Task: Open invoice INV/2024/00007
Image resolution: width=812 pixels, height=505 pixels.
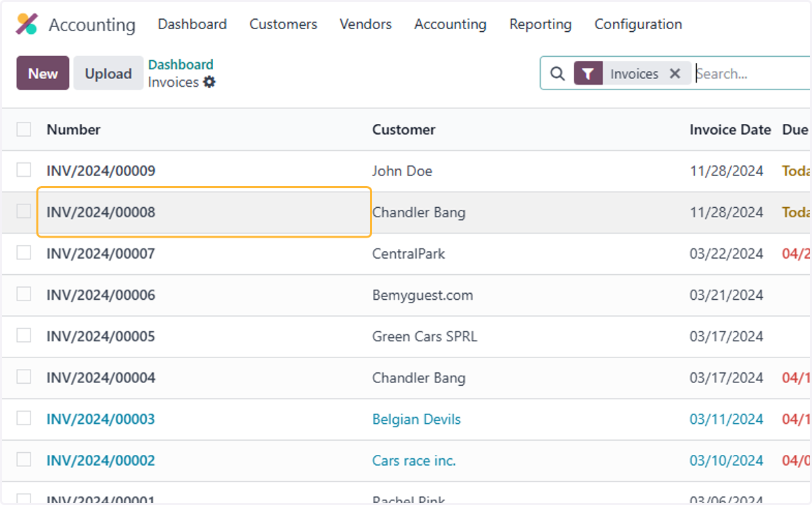Action: [x=101, y=253]
